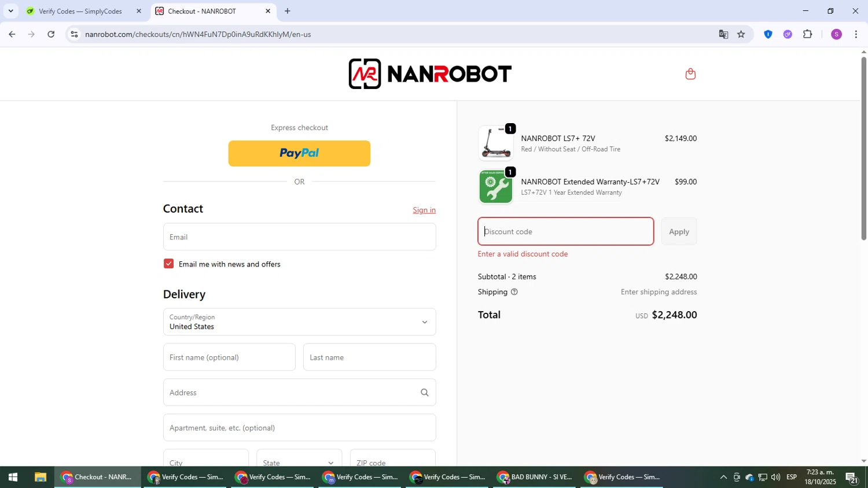The width and height of the screenshot is (868, 488).
Task: Click the Apply discount button
Action: pyautogui.click(x=679, y=231)
